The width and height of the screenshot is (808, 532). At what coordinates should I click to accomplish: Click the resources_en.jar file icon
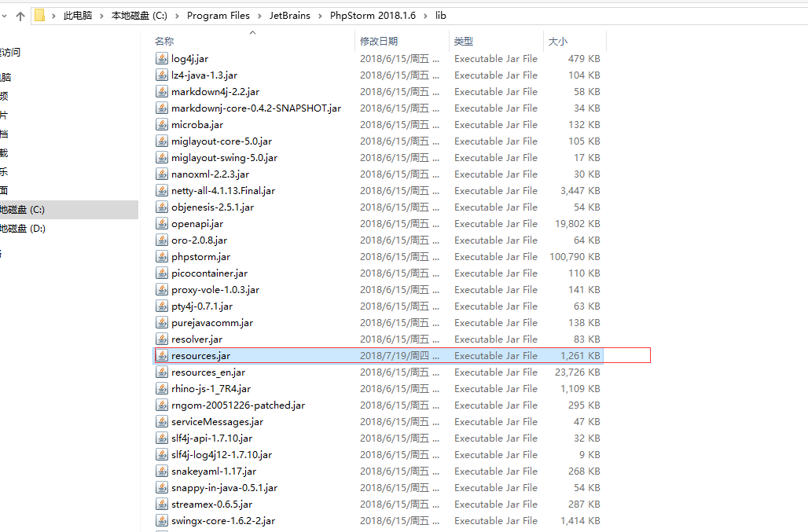[162, 372]
